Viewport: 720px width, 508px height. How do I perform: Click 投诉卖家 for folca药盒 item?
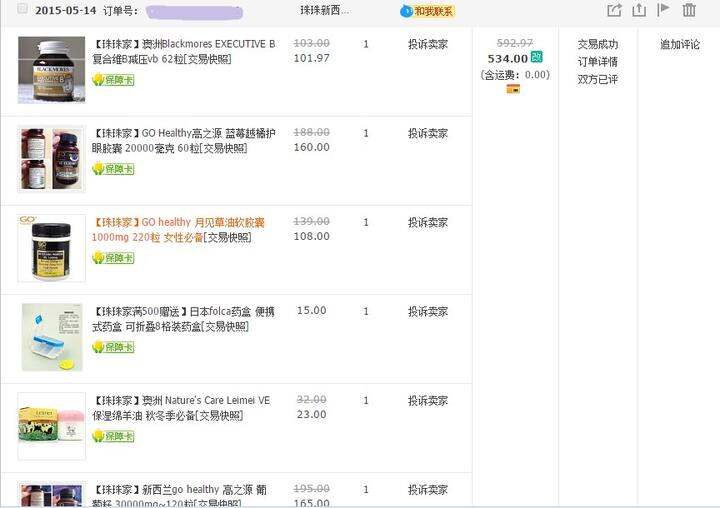[428, 312]
